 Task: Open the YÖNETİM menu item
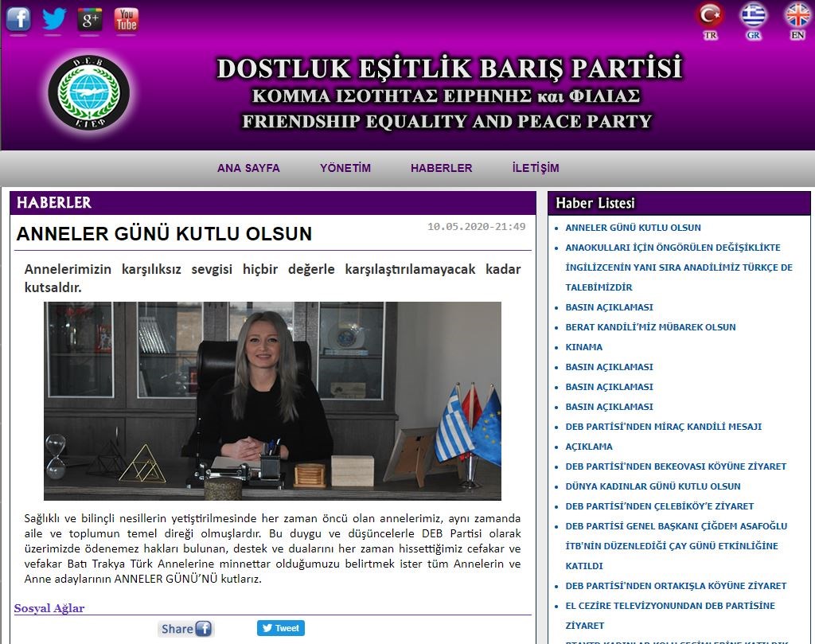coord(345,168)
